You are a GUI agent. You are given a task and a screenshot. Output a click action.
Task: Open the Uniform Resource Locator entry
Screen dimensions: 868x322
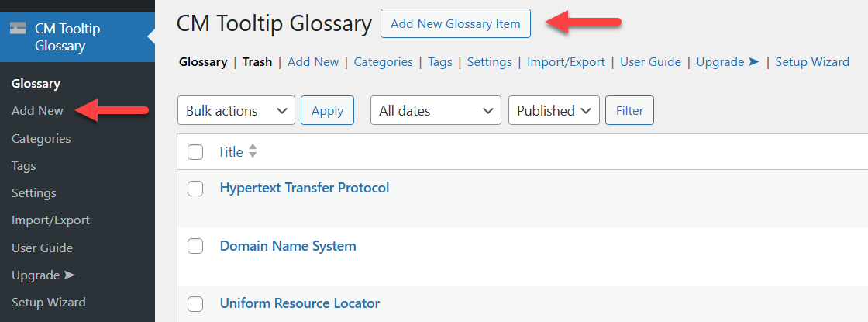click(300, 303)
